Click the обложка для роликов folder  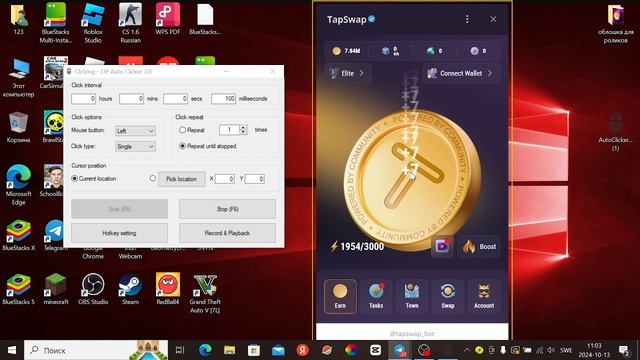[616, 24]
